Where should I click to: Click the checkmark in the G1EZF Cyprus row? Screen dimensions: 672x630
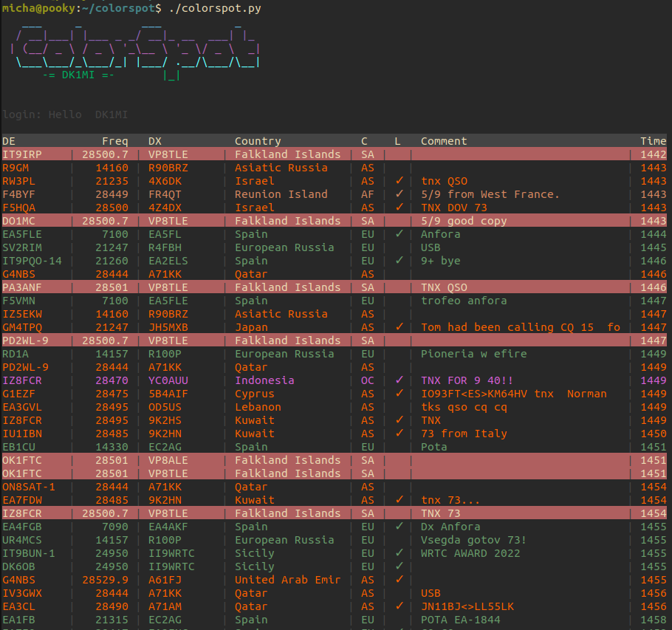tap(399, 394)
